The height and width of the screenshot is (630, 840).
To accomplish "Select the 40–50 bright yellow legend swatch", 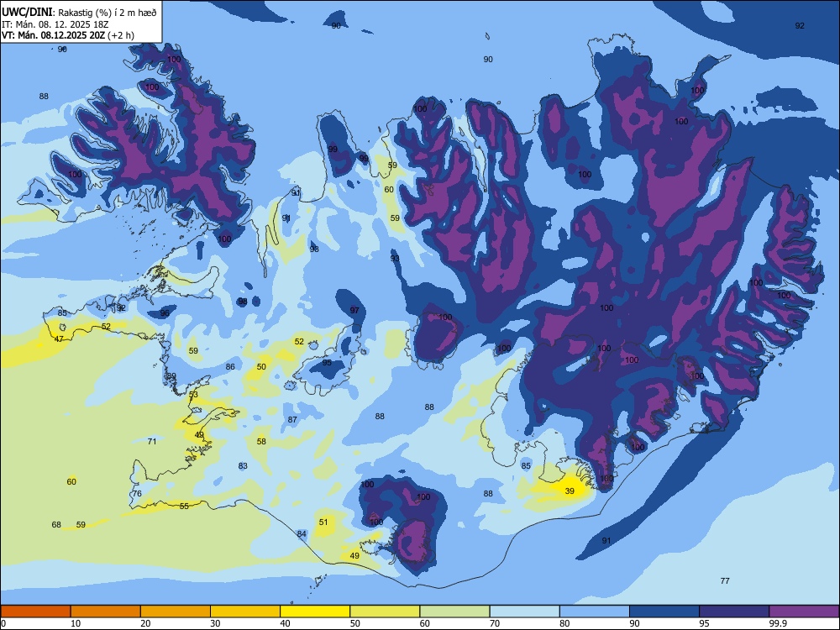I will pyautogui.click(x=315, y=612).
